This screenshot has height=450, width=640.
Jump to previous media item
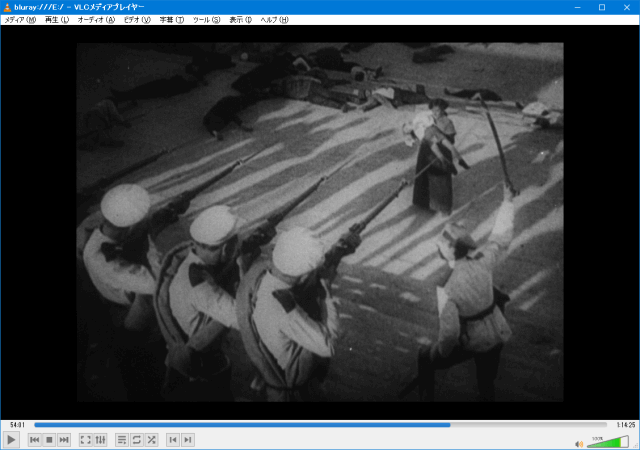click(x=35, y=440)
